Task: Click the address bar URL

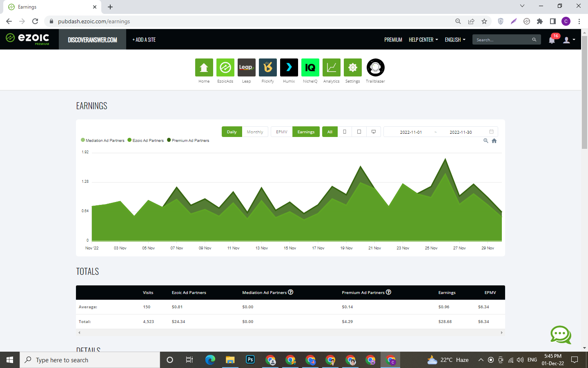Action: [94, 21]
